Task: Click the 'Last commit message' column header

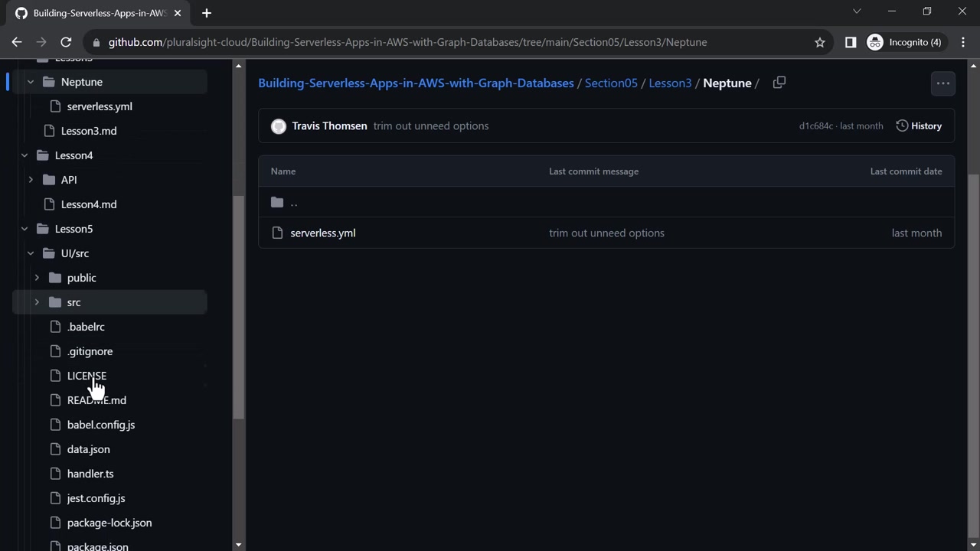Action: pyautogui.click(x=593, y=171)
